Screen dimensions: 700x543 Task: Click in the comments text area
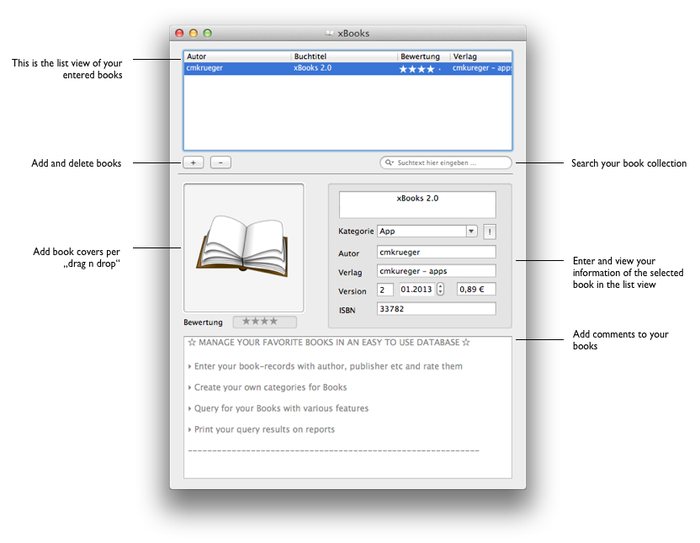(347, 407)
